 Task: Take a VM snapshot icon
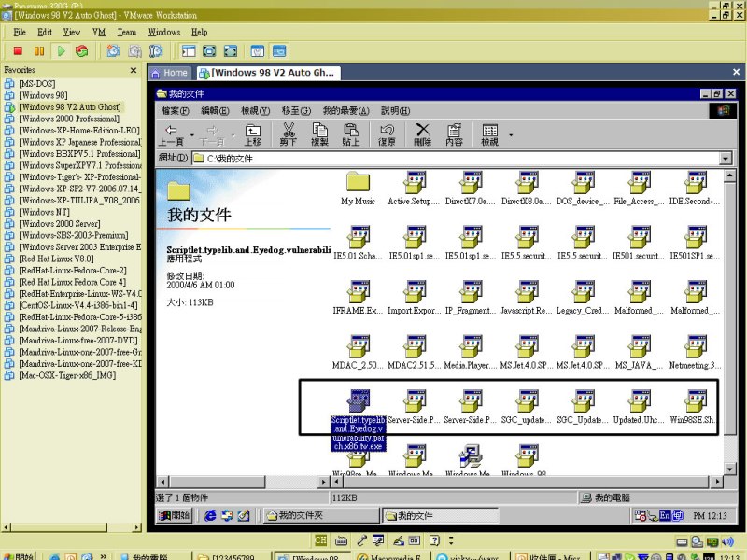pyautogui.click(x=113, y=51)
